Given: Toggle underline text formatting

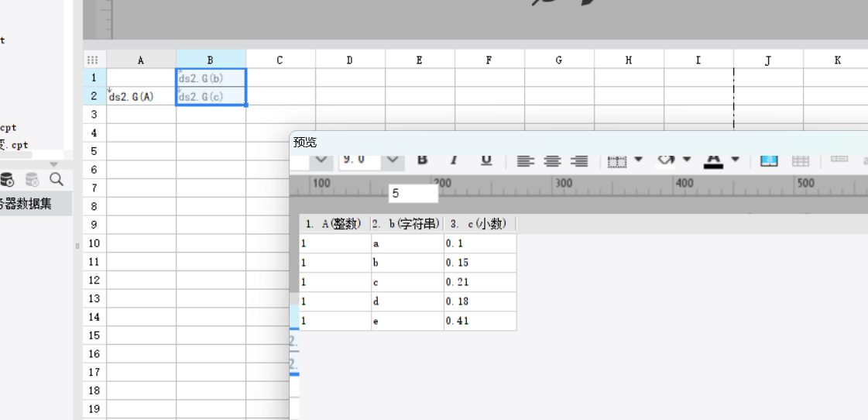Looking at the screenshot, I should point(486,160).
